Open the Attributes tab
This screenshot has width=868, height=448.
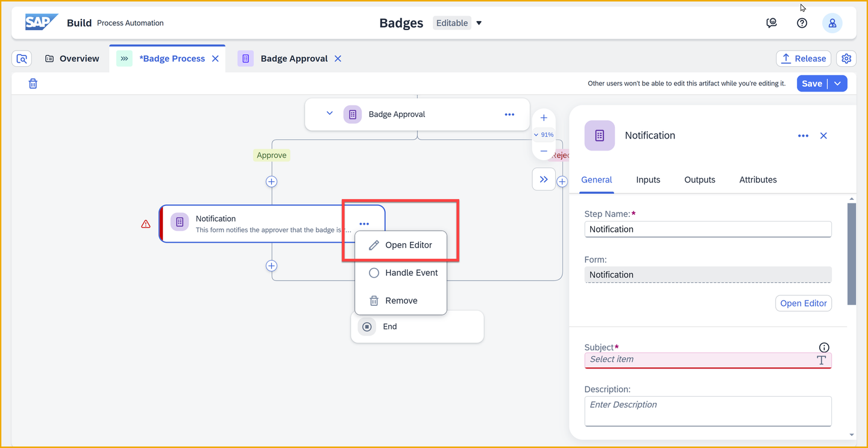coord(758,179)
